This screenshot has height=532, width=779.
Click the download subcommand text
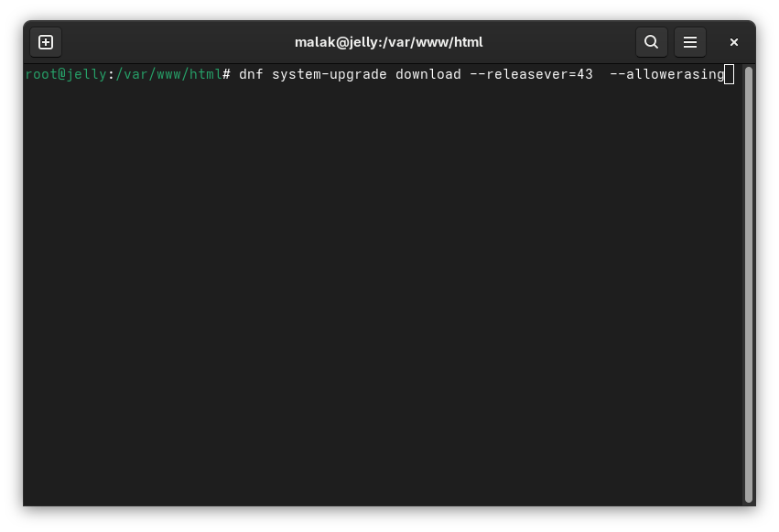click(427, 74)
